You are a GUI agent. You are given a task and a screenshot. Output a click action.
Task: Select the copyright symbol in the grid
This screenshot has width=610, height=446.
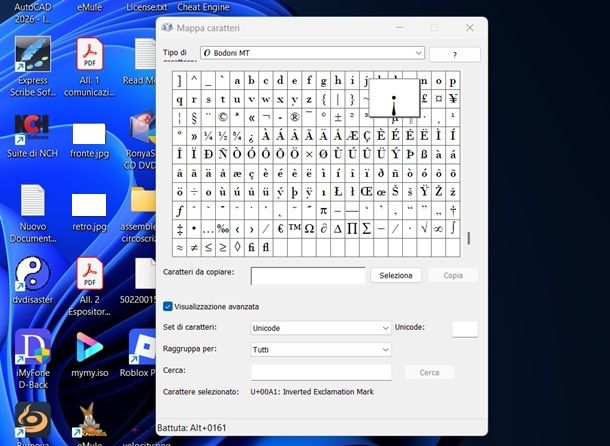tap(223, 118)
